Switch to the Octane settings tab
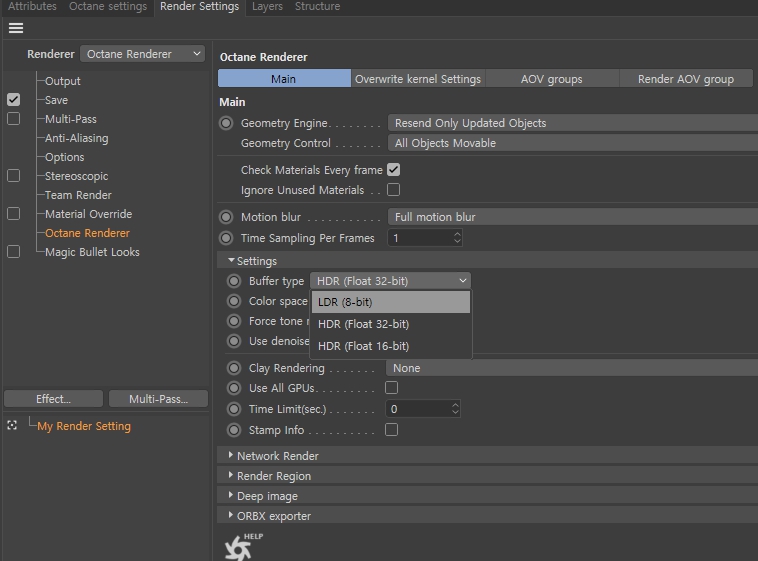 (108, 6)
